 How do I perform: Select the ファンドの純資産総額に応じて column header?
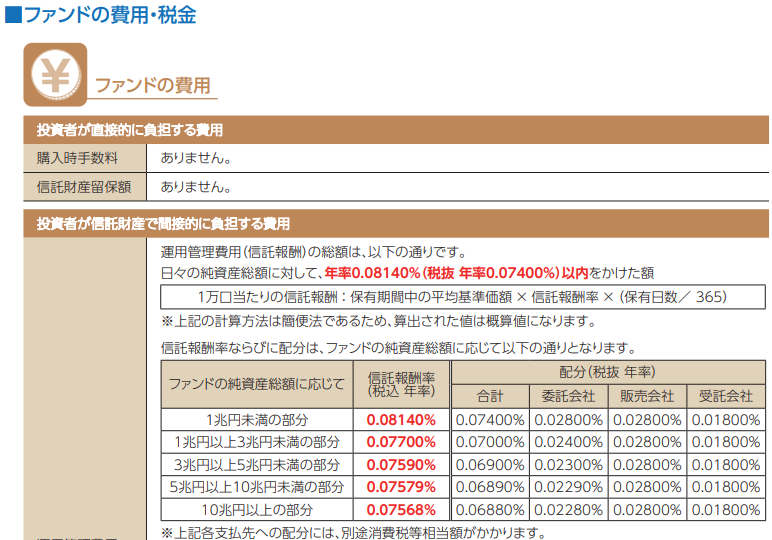tap(257, 384)
